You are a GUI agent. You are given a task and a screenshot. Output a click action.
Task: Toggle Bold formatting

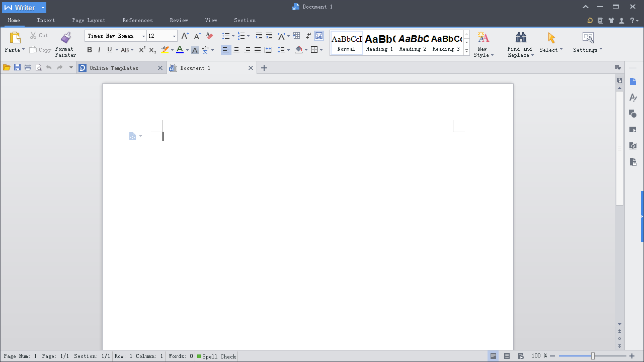click(x=90, y=50)
